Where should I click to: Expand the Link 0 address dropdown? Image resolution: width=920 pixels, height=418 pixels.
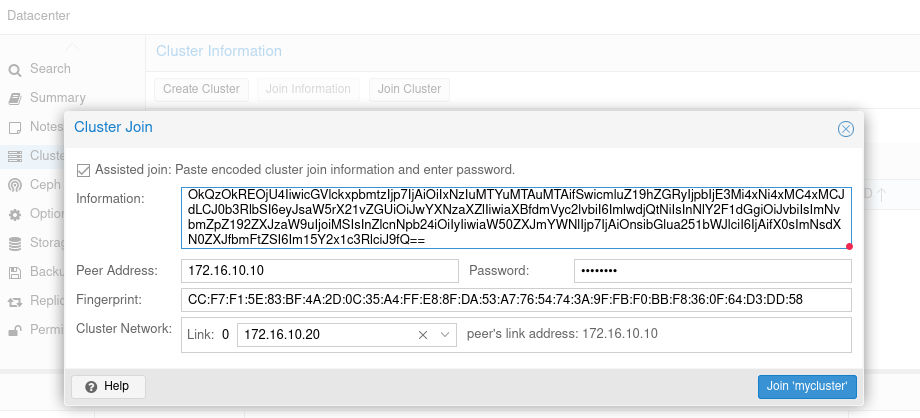pos(445,335)
